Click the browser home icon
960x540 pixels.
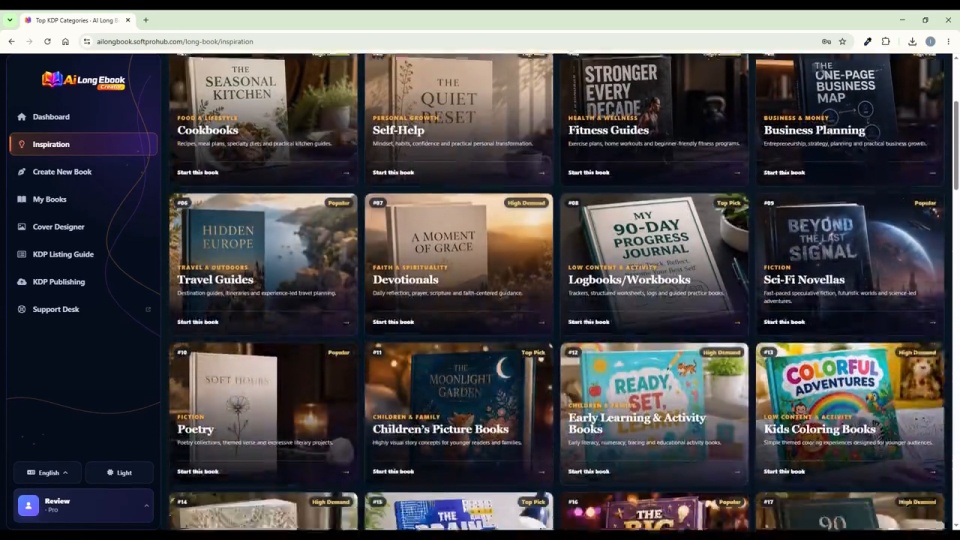tap(66, 42)
